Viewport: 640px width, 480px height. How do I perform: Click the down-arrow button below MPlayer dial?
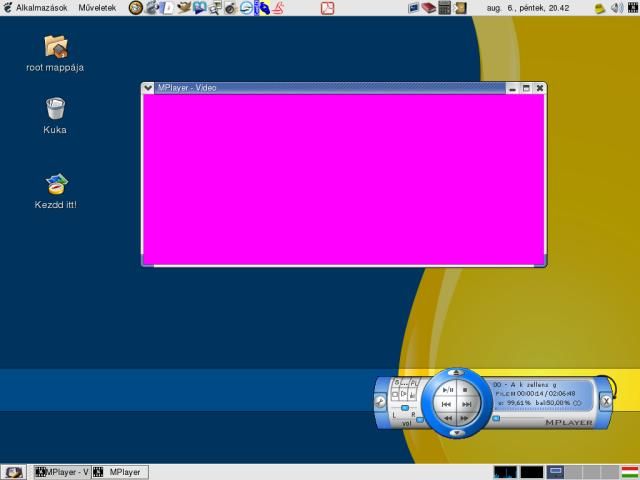click(457, 433)
